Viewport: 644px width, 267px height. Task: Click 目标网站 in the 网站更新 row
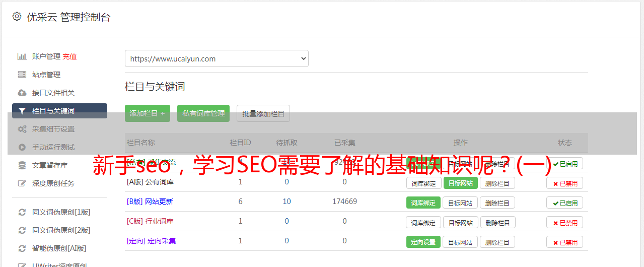(x=460, y=203)
